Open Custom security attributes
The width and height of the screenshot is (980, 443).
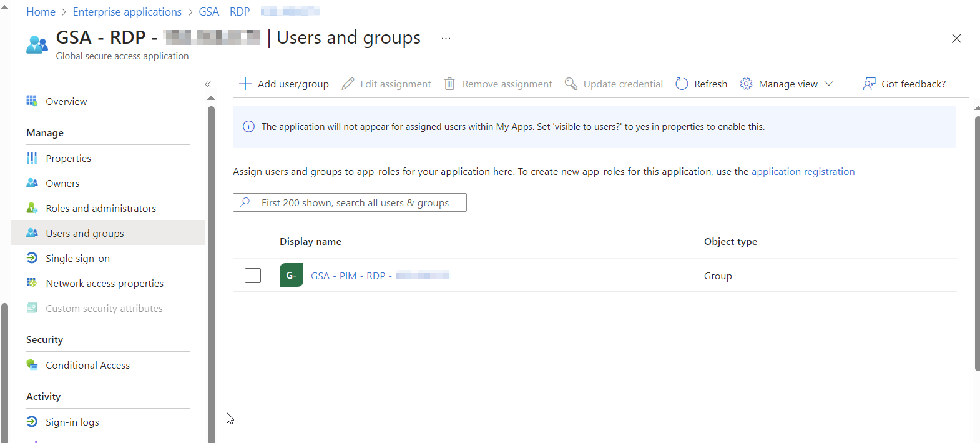pyautogui.click(x=108, y=308)
